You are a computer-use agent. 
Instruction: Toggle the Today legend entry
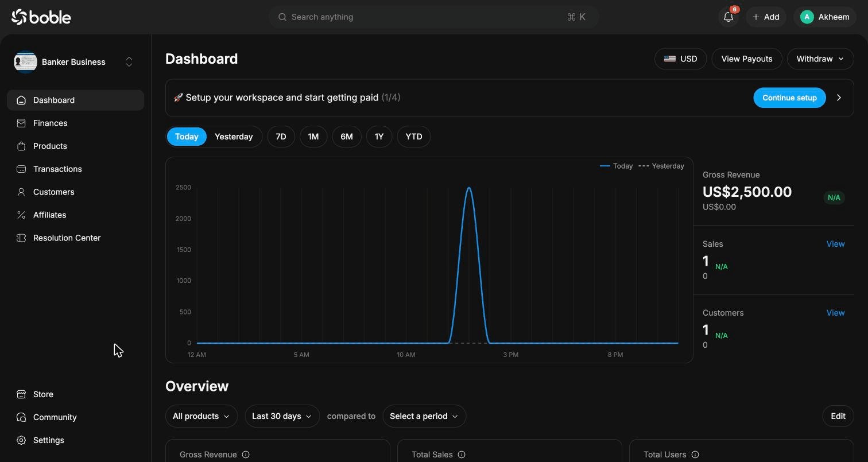pos(616,166)
